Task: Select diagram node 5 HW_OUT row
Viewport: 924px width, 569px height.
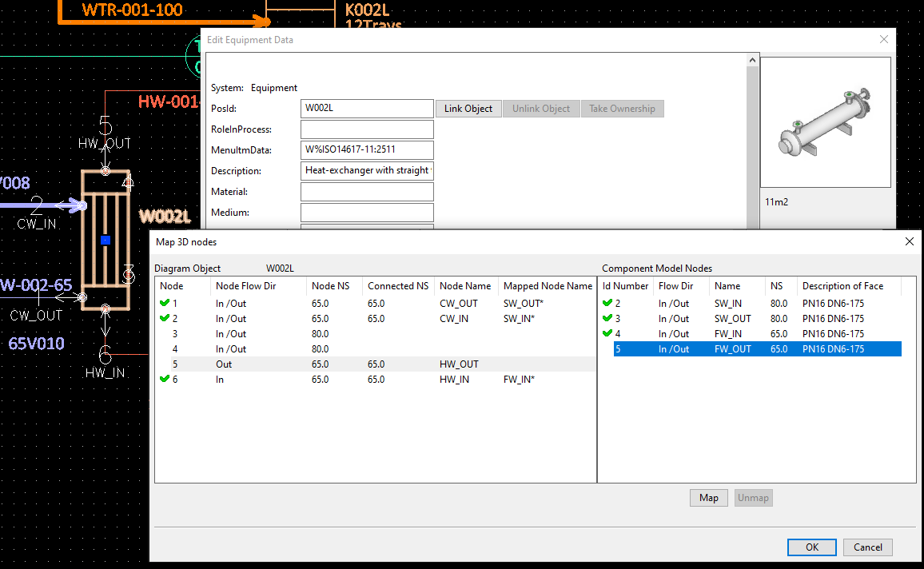Action: click(375, 364)
